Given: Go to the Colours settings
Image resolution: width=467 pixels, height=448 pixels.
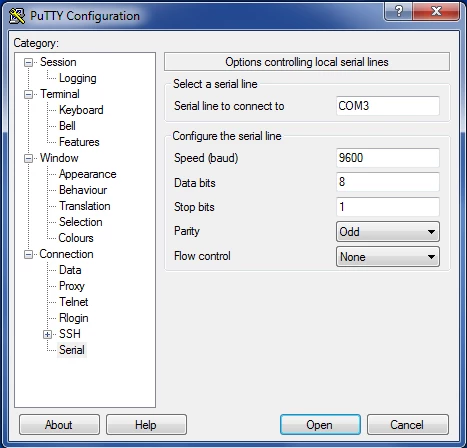Looking at the screenshot, I should pyautogui.click(x=76, y=238).
